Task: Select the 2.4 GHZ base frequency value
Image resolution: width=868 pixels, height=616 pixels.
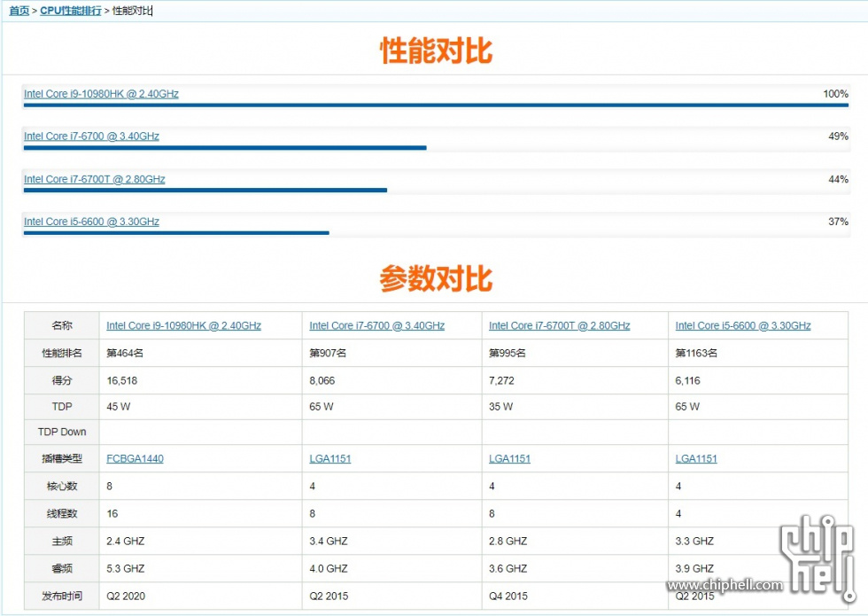Action: [x=126, y=541]
